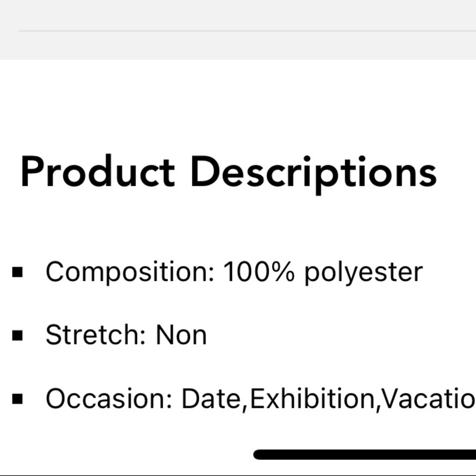
Task: Click the thin divider line at top
Action: pos(248,30)
